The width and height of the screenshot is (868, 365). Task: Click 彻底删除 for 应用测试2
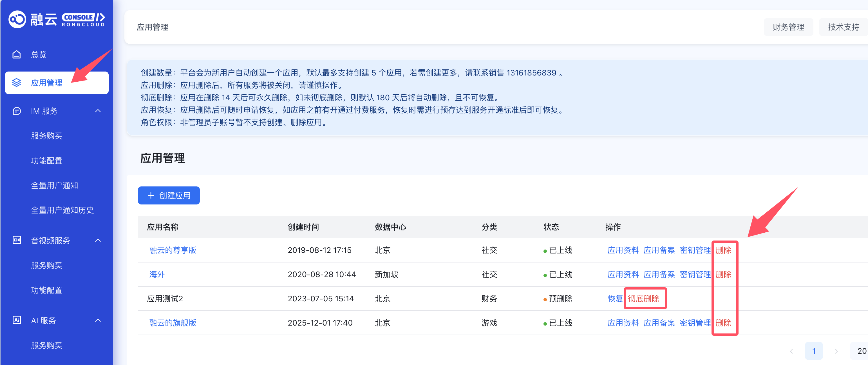pos(643,299)
